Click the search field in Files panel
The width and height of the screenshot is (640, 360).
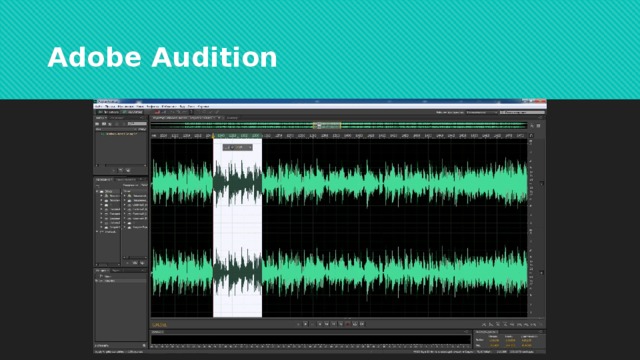click(137, 123)
